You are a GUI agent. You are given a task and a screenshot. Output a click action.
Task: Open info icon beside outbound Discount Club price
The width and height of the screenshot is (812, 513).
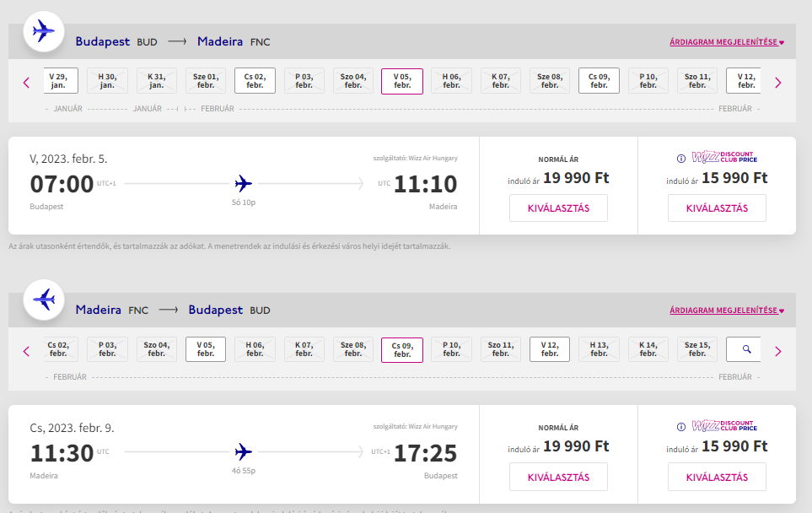click(x=681, y=159)
